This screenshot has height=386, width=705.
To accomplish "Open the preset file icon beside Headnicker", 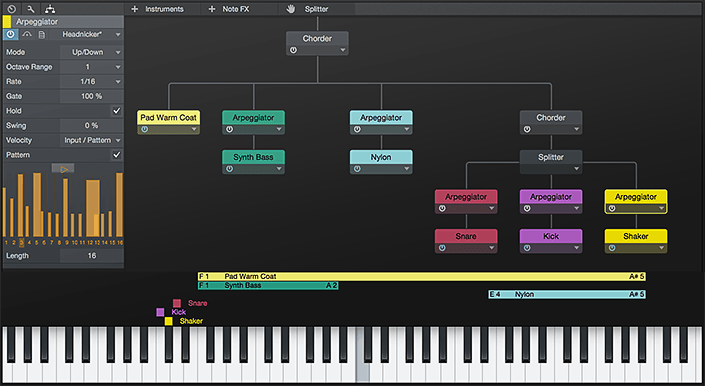I will point(41,35).
